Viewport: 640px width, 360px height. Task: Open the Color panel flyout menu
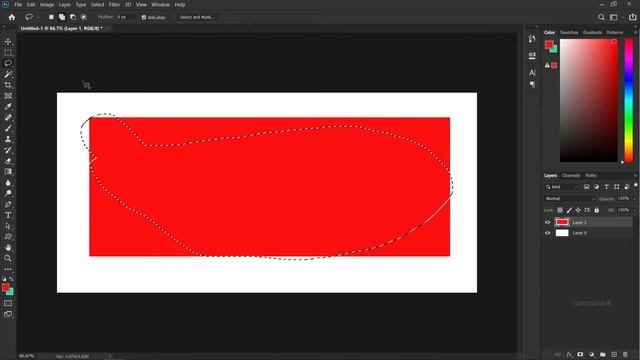click(636, 32)
